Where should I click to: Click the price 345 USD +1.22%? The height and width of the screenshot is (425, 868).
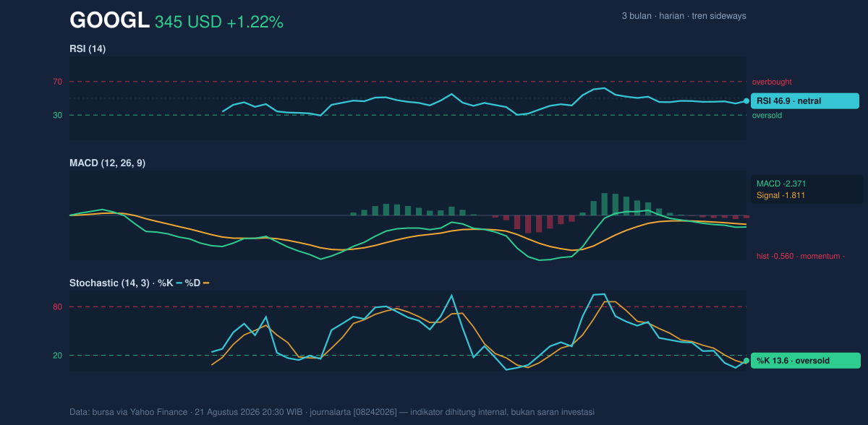point(219,22)
